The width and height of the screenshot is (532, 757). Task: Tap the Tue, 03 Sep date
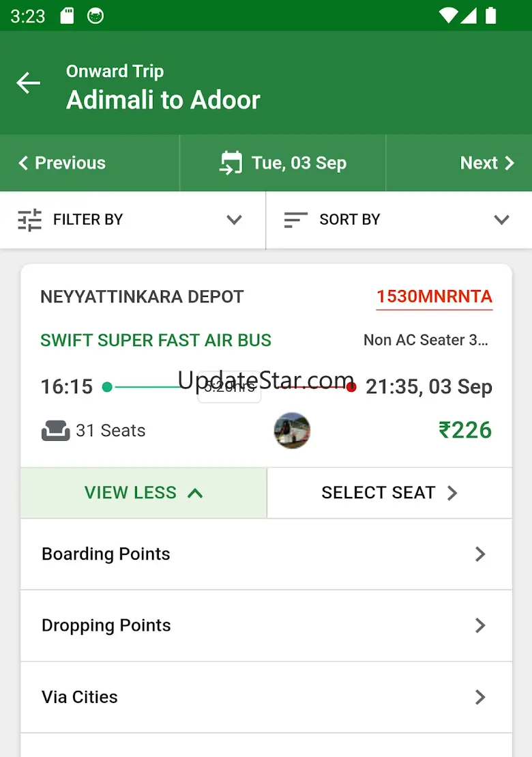click(x=299, y=163)
